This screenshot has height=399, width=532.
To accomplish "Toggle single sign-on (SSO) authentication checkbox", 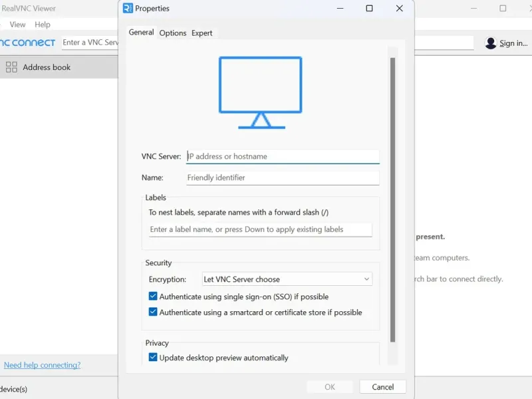I will point(153,296).
